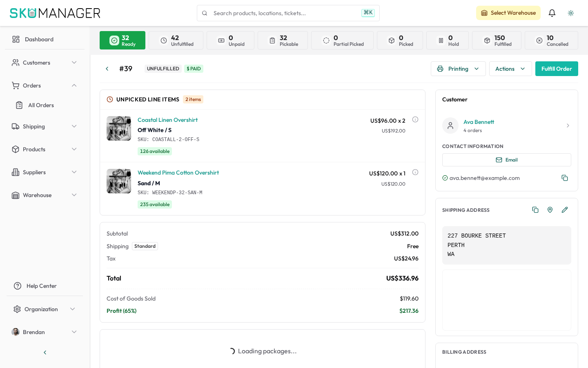This screenshot has height=368, width=588.
Task: Click the Standard shipping tag
Action: tap(145, 246)
